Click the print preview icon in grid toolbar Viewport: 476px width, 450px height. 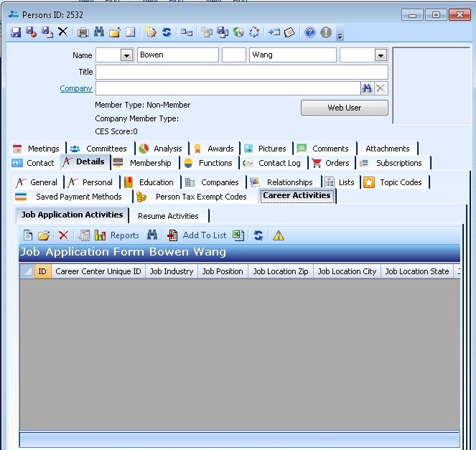tap(84, 235)
